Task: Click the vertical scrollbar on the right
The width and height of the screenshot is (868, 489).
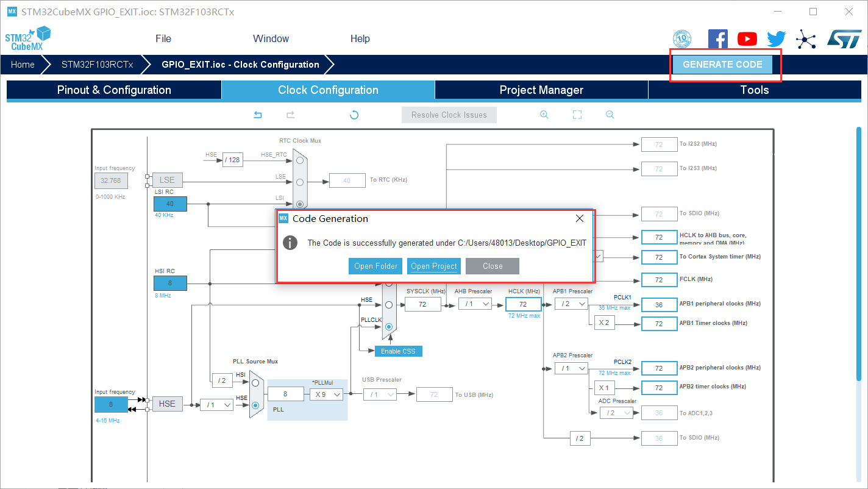Action: point(859,253)
